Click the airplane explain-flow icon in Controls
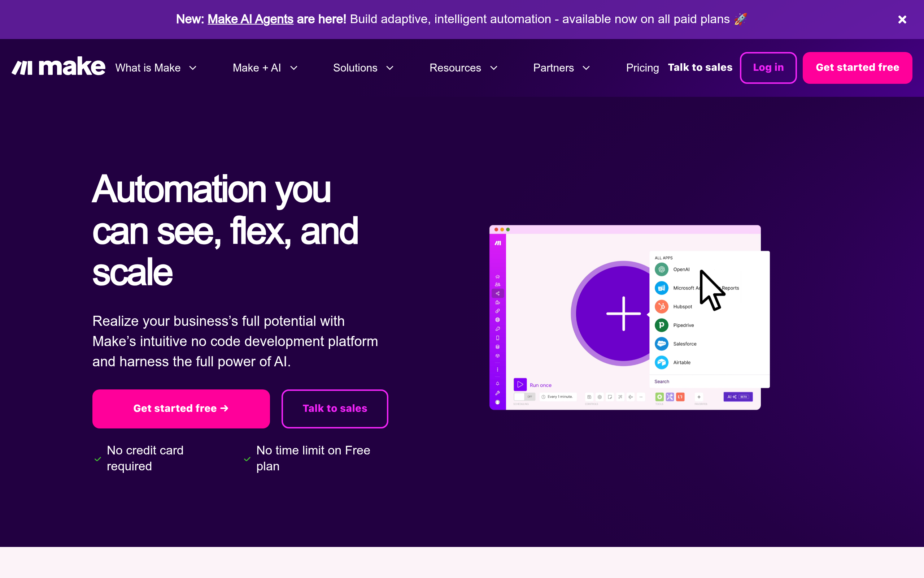This screenshot has height=578, width=924. 631,397
